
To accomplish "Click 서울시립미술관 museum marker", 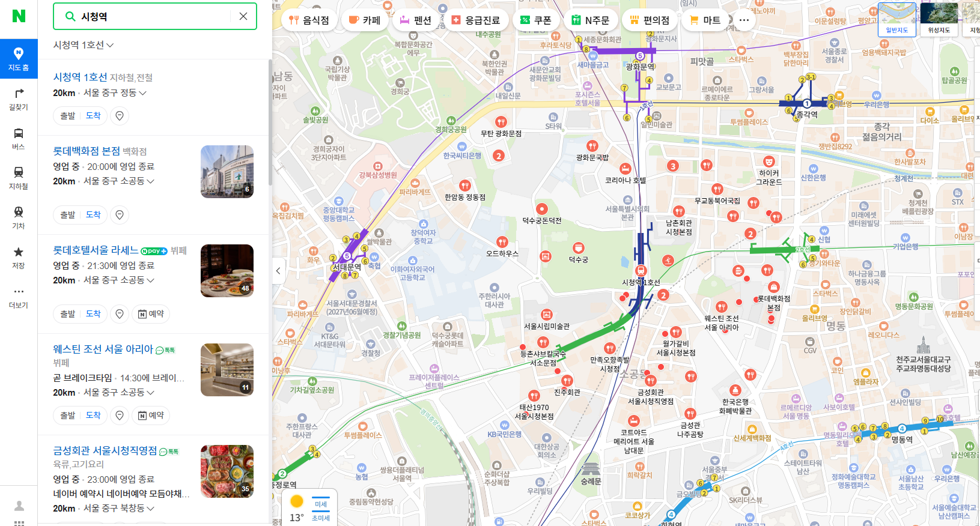I will pyautogui.click(x=546, y=315).
